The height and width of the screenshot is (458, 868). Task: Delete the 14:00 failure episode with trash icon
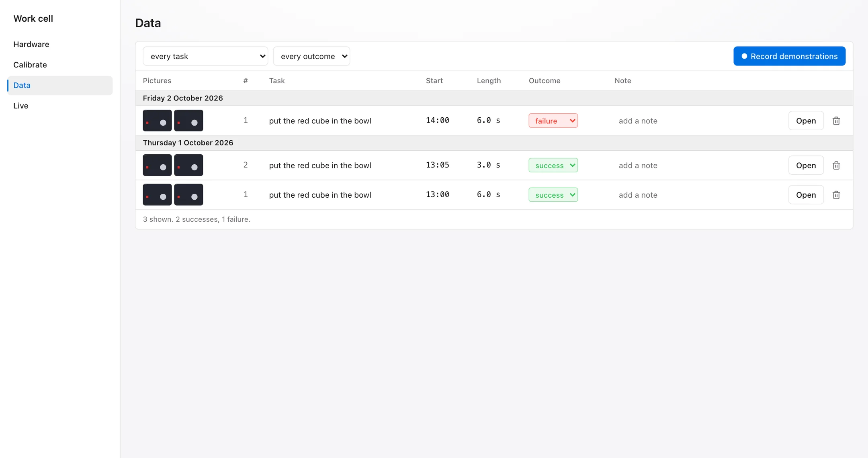tap(836, 121)
